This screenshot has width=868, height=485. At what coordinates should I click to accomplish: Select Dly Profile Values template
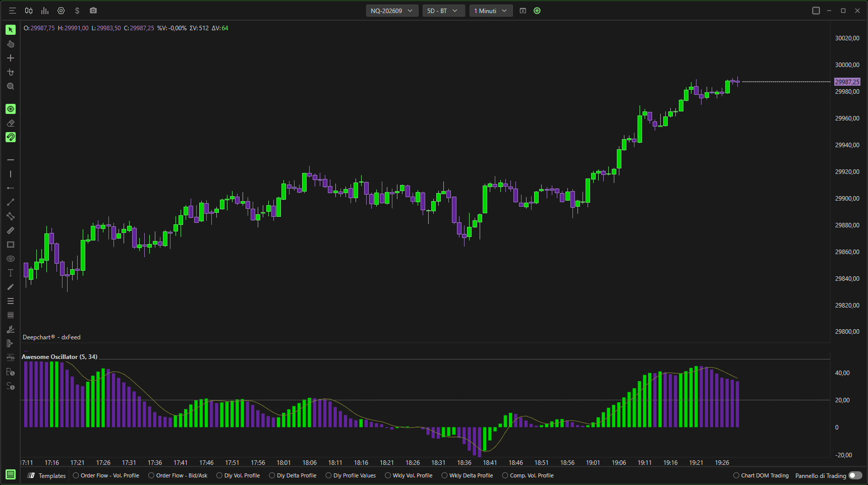pyautogui.click(x=351, y=475)
